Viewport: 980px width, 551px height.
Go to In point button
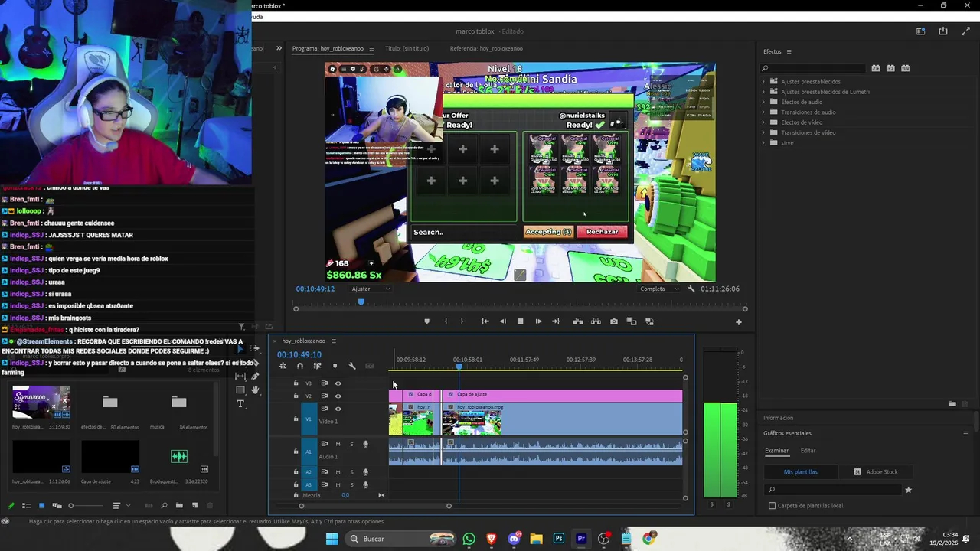coord(485,321)
